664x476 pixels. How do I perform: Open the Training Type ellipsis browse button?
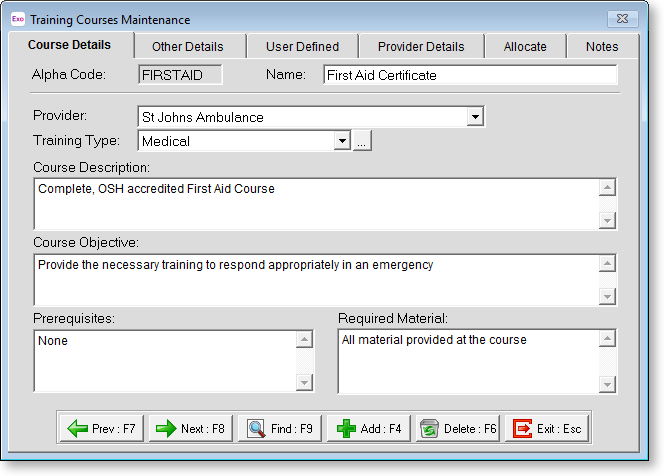click(362, 142)
